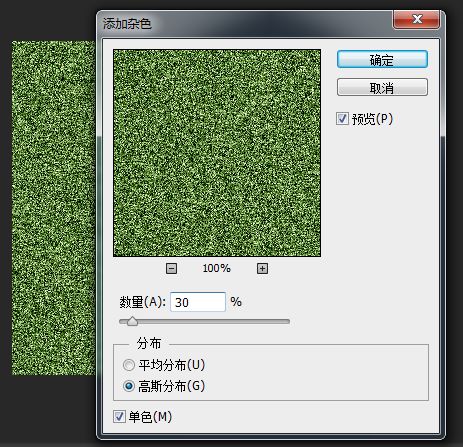Click the zoom in plus icon

click(x=262, y=268)
